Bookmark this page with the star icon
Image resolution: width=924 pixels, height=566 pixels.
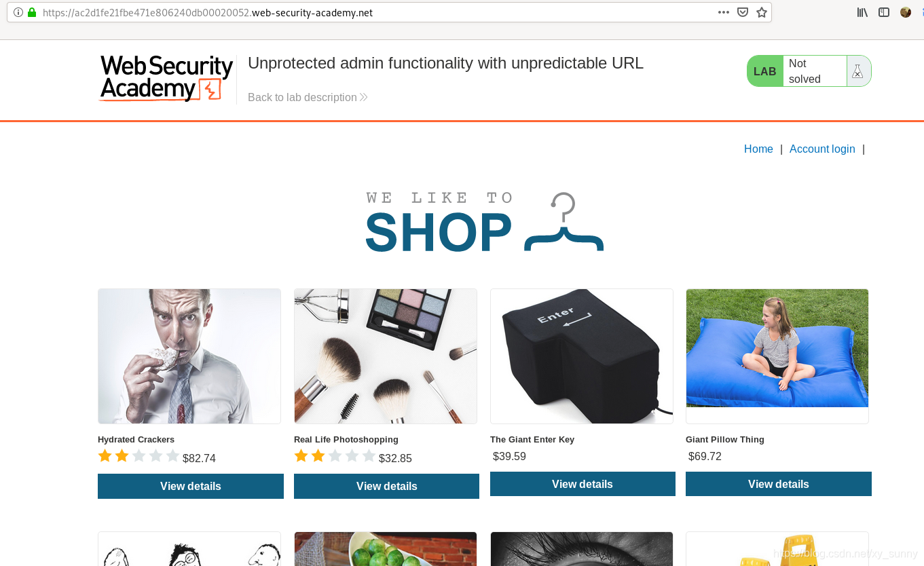coord(762,12)
